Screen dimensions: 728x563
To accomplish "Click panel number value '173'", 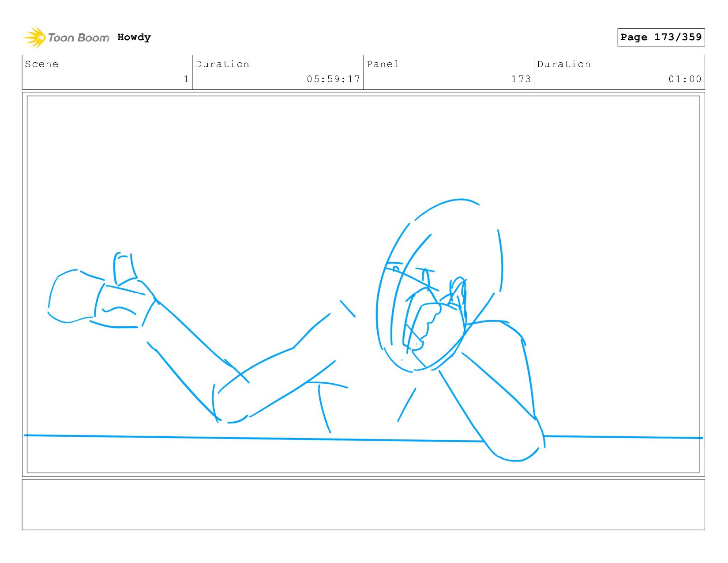I will (521, 79).
